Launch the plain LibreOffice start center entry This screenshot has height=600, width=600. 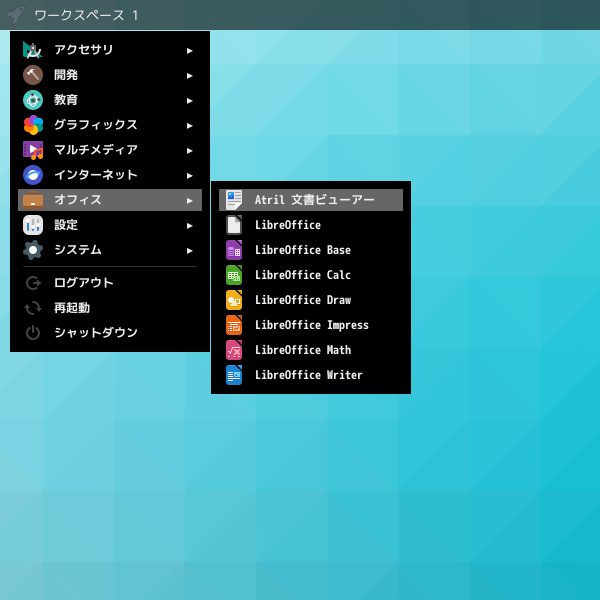tap(287, 225)
